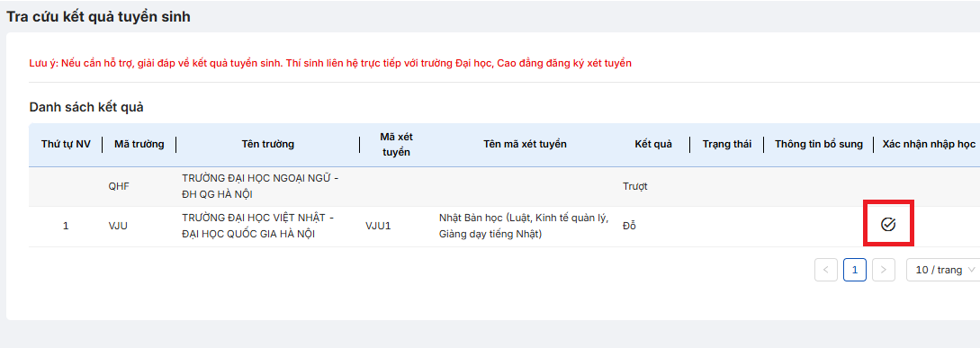This screenshot has height=348, width=980.
Task: Click the 'Thông tin bổ sung' column header
Action: coord(819,144)
